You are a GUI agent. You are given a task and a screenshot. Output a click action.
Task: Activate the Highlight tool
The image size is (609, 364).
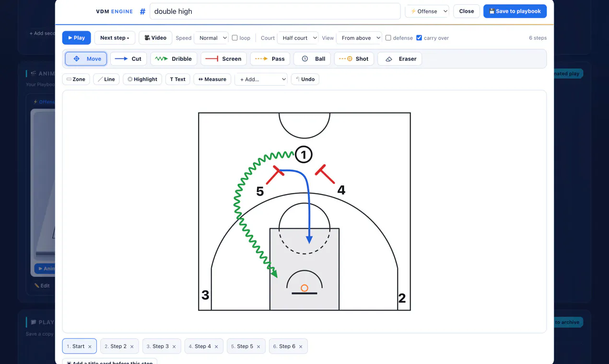pyautogui.click(x=142, y=79)
